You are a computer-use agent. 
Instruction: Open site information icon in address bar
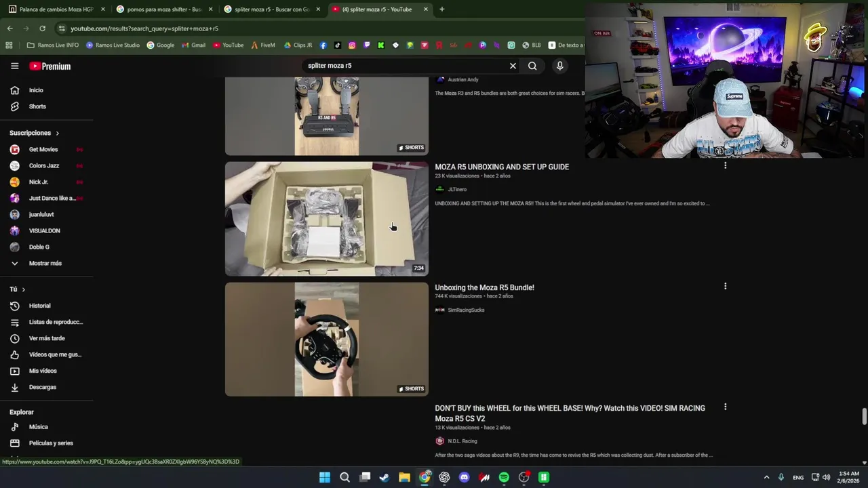coord(62,28)
